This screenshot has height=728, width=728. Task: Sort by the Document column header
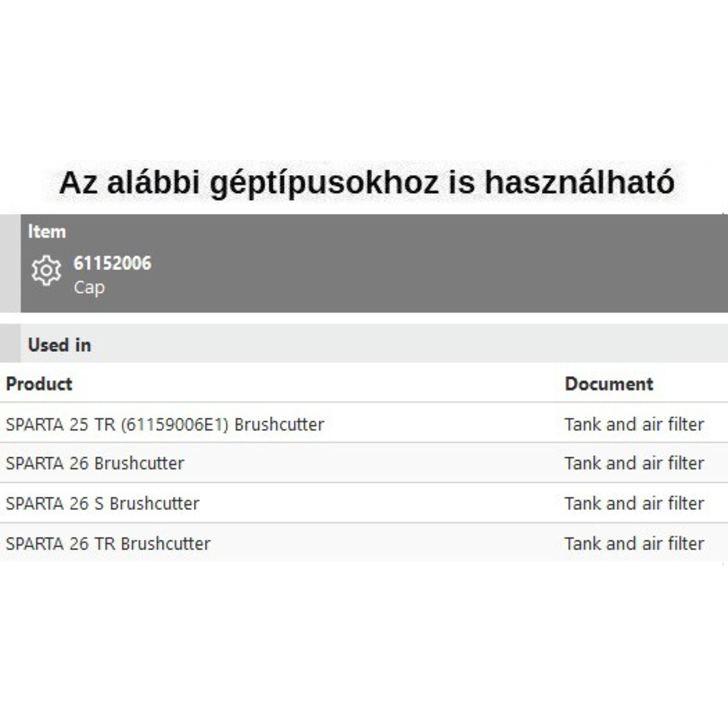tap(609, 384)
